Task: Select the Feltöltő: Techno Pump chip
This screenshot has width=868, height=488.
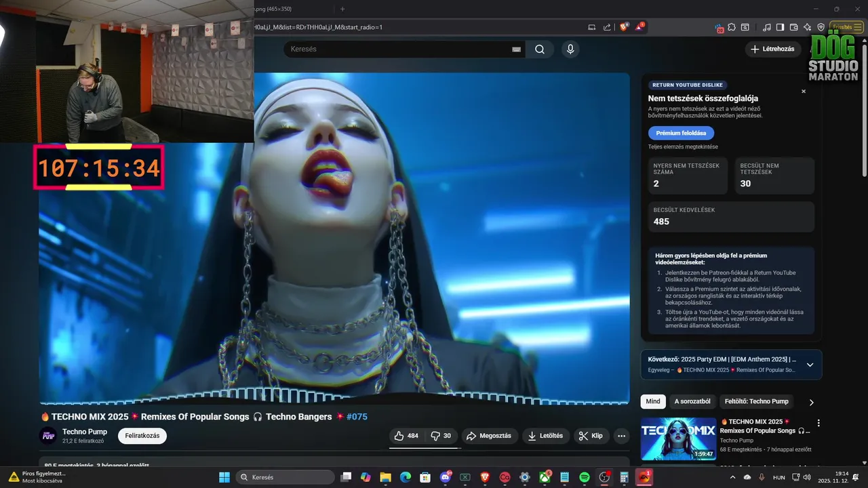Action: click(757, 401)
